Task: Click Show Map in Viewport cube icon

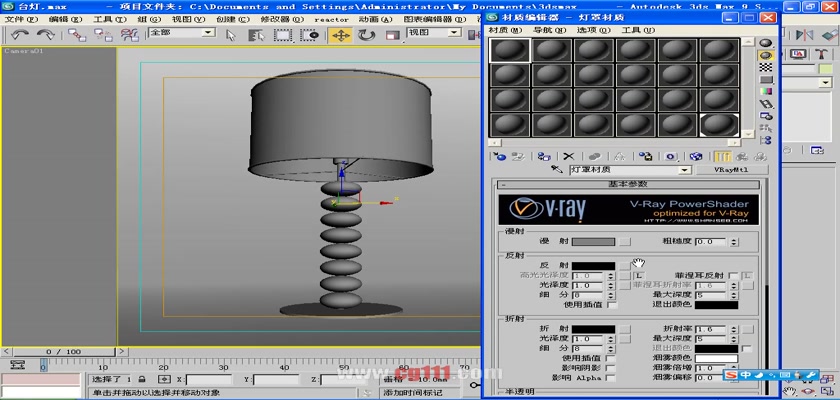Action: click(x=696, y=156)
